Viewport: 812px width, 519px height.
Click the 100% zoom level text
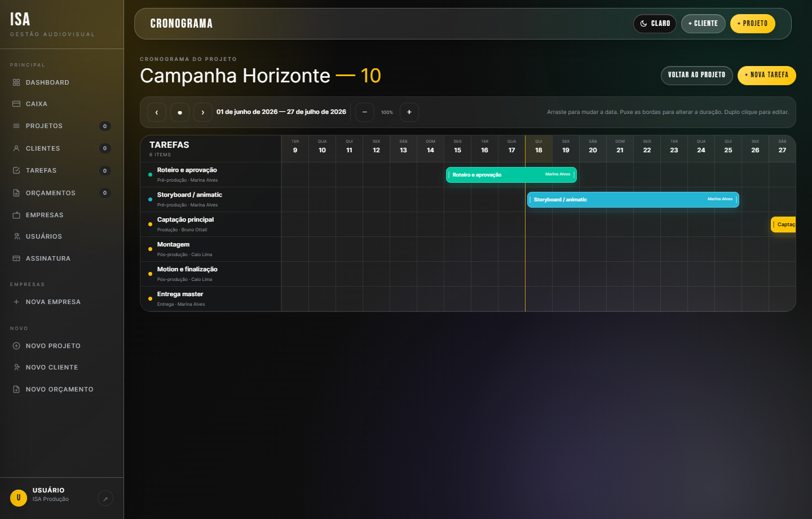point(387,112)
